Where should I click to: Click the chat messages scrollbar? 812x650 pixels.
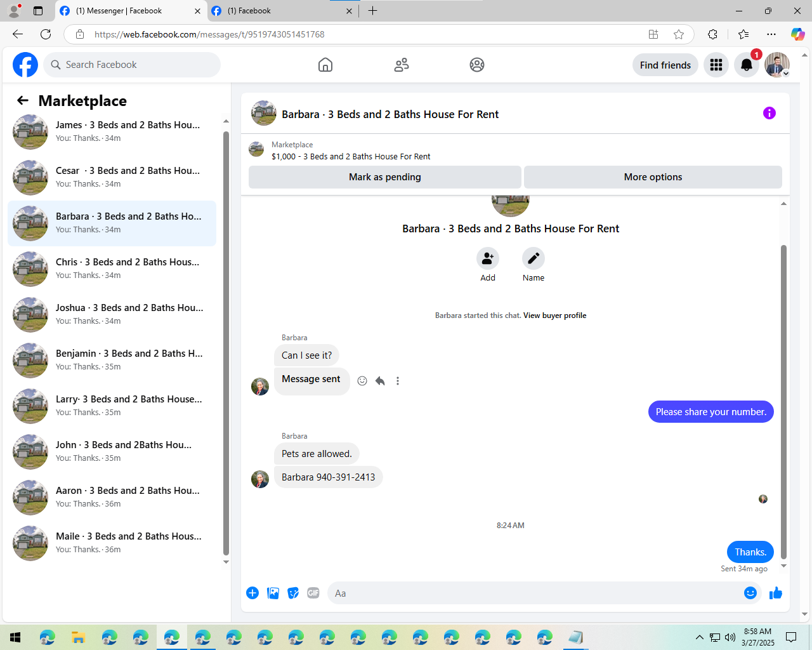pos(783,401)
